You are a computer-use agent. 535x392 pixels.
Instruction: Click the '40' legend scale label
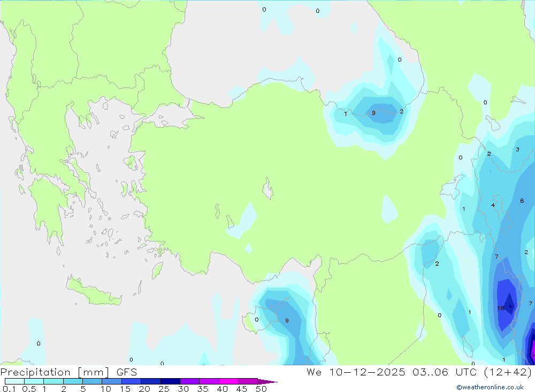point(222,389)
